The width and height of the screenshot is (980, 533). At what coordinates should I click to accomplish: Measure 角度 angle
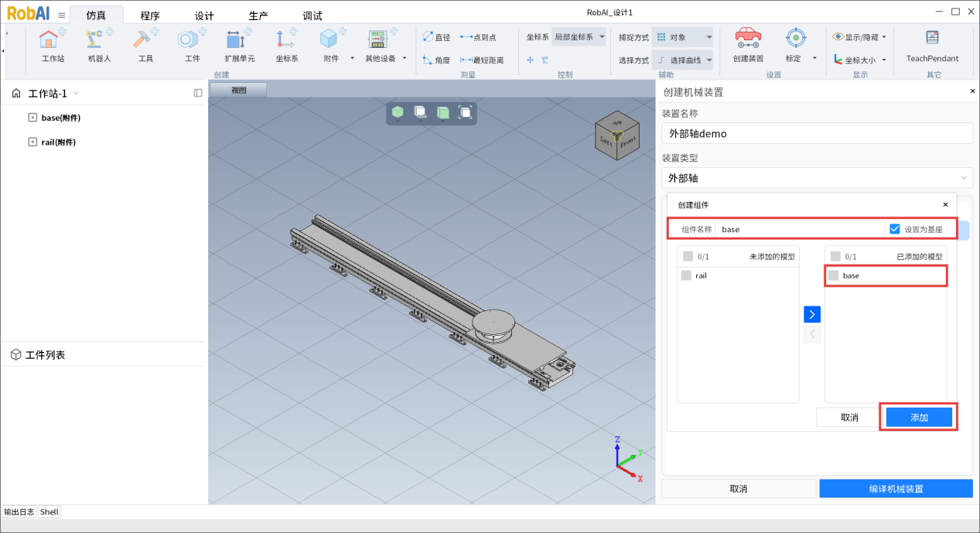[436, 60]
